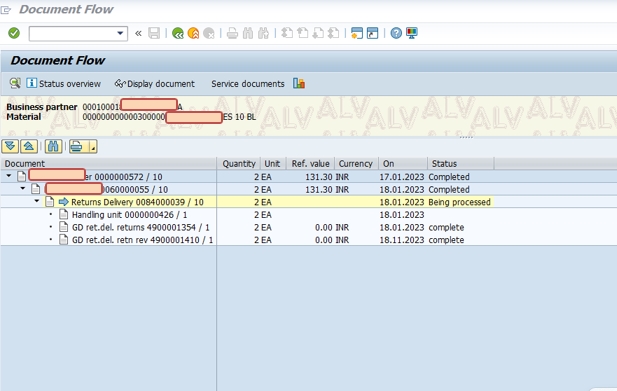Click the 18.11.2023 date cell
The image size is (617, 391).
click(x=402, y=240)
